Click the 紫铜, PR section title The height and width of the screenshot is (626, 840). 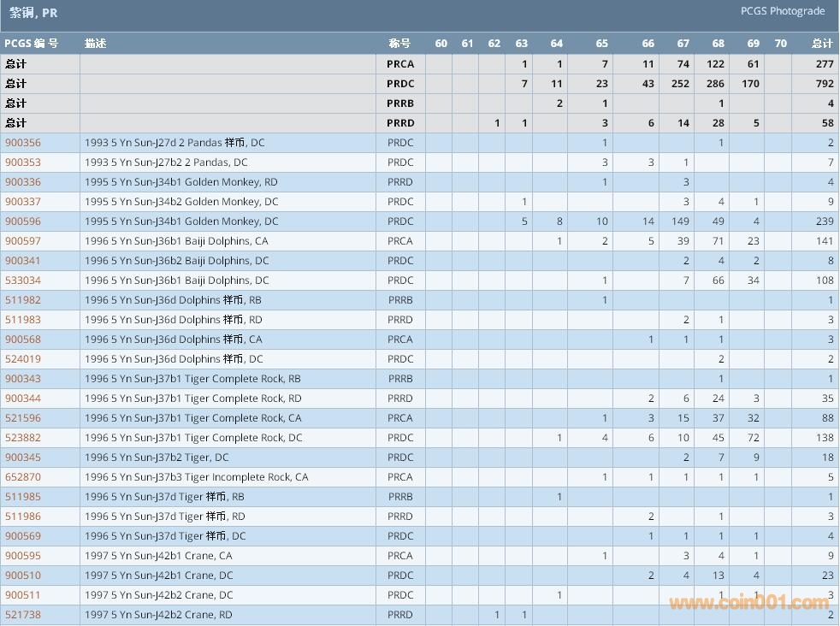(33, 14)
